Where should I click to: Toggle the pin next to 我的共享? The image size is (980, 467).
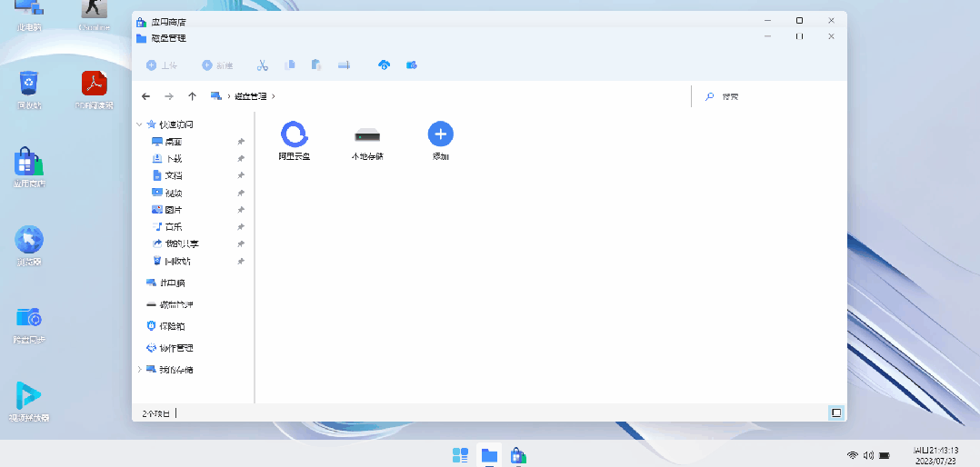coord(241,244)
